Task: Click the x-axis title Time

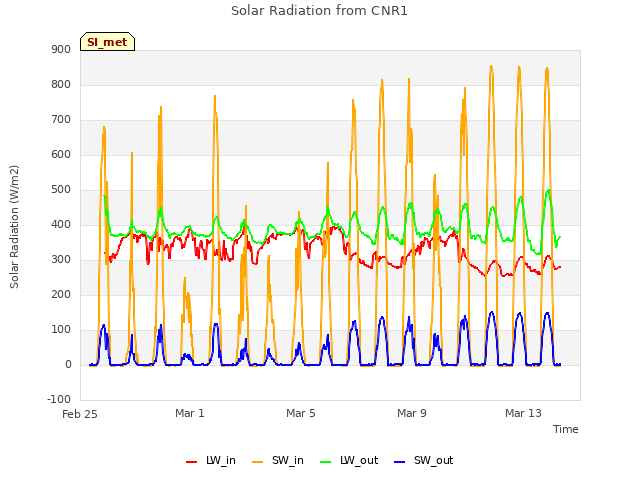Action: (x=565, y=429)
